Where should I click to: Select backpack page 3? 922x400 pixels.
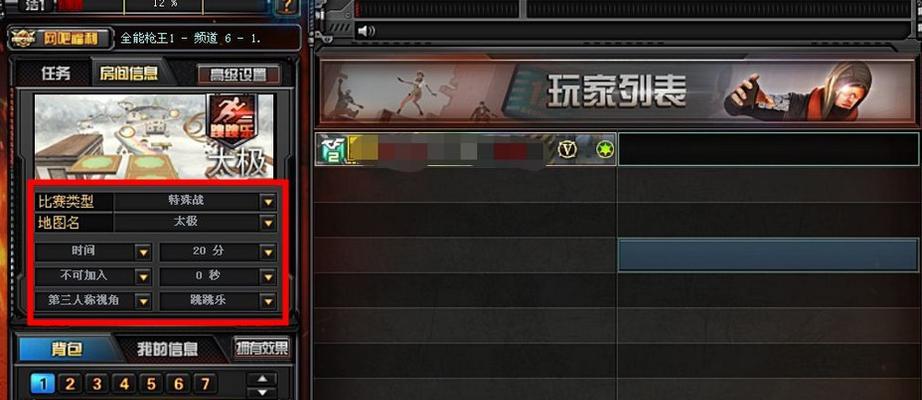pos(97,385)
